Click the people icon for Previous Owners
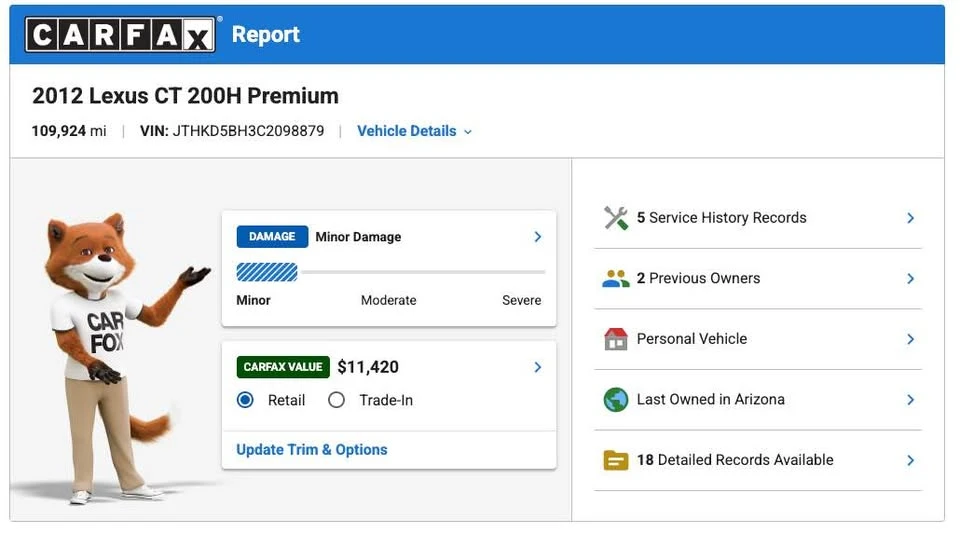Screen dimensions: 960x533 point(616,278)
